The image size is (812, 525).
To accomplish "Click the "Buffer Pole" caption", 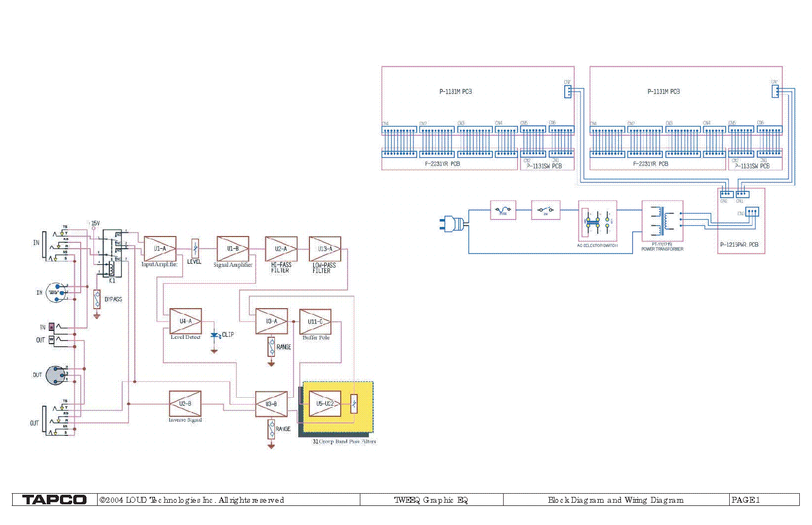I will pyautogui.click(x=316, y=338).
